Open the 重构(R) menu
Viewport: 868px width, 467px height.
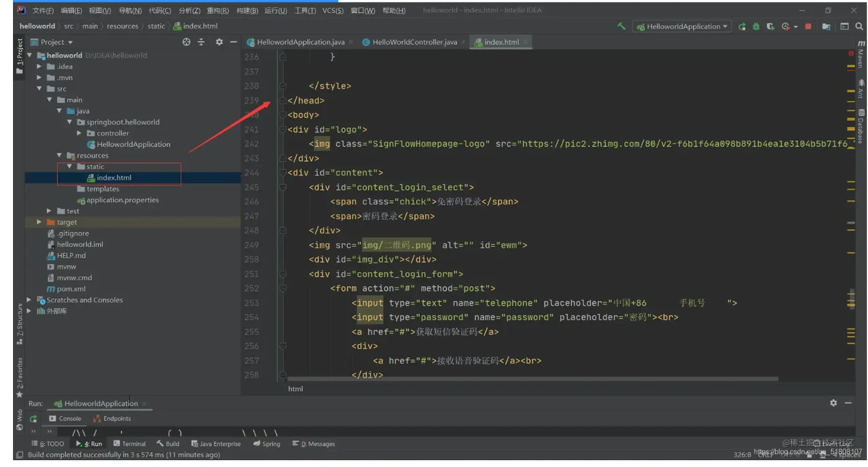[x=218, y=11]
